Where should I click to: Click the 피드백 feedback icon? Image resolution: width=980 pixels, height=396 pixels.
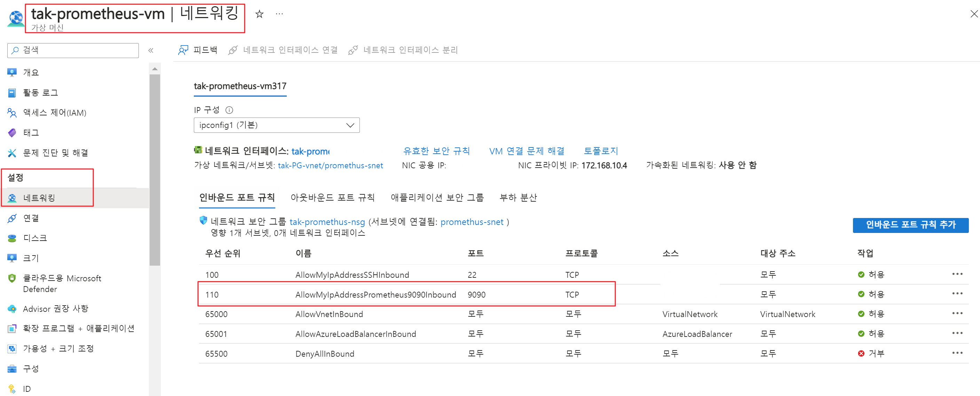(x=183, y=50)
